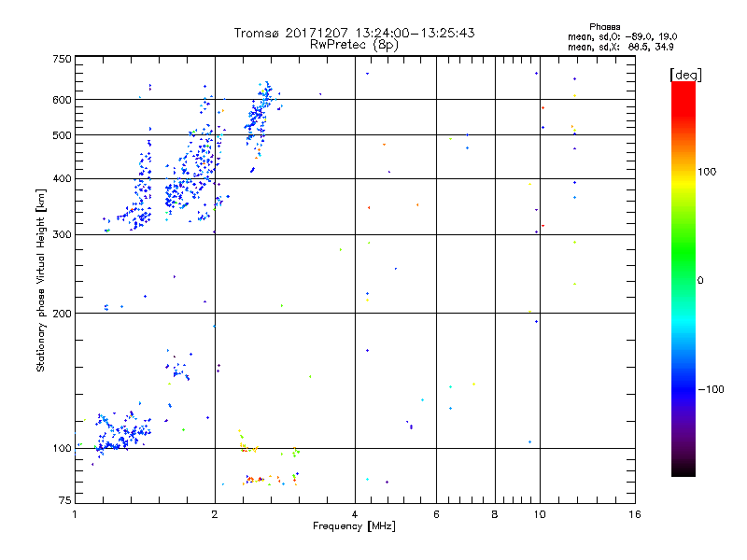Click the "Frequency [MHz]" axis label

(354, 526)
